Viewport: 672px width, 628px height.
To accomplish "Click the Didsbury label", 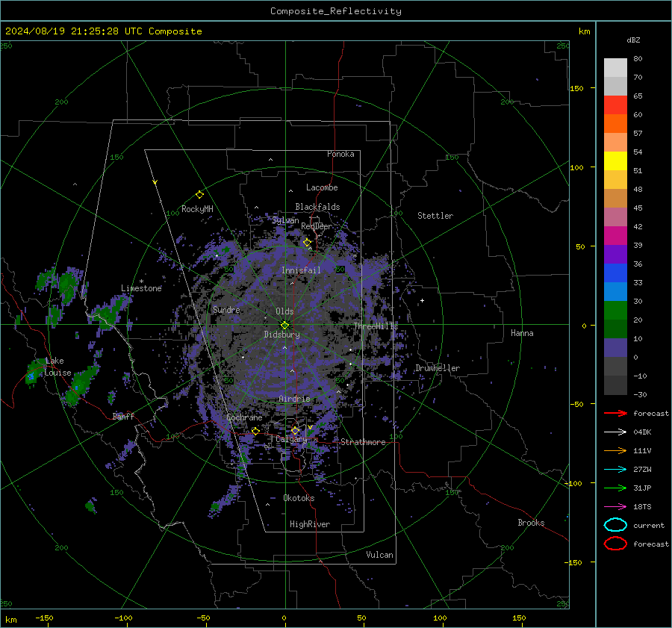I will click(x=281, y=335).
